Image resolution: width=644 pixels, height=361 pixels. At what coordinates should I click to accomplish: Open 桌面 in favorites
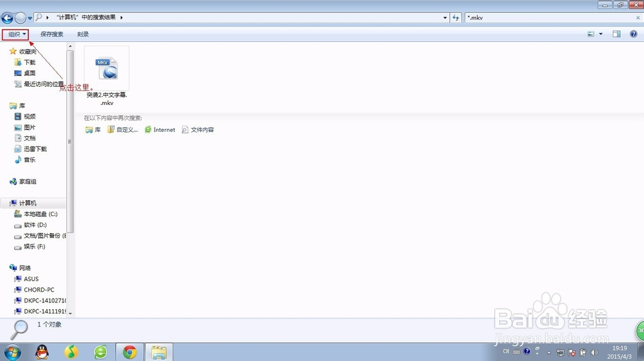tap(25, 73)
